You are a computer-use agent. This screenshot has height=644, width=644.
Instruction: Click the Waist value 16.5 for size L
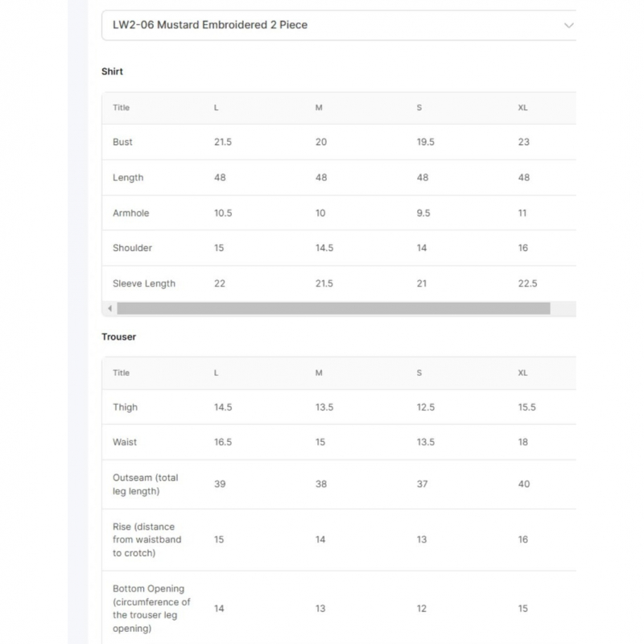pos(223,442)
